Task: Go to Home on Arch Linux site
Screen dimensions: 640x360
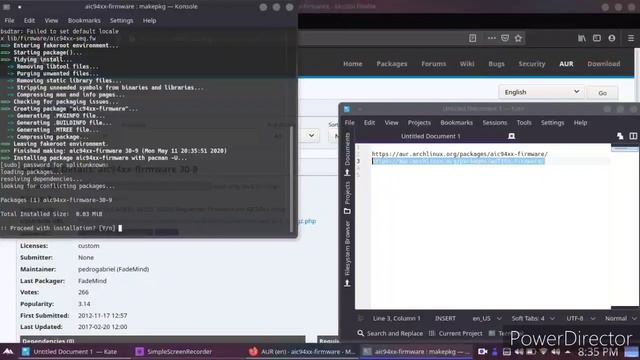Action: pyautogui.click(x=353, y=64)
